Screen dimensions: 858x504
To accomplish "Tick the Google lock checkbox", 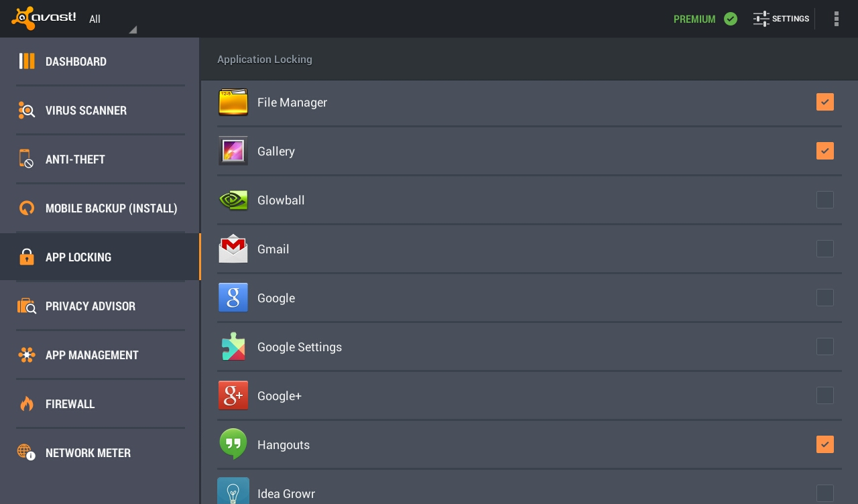I will [x=825, y=298].
